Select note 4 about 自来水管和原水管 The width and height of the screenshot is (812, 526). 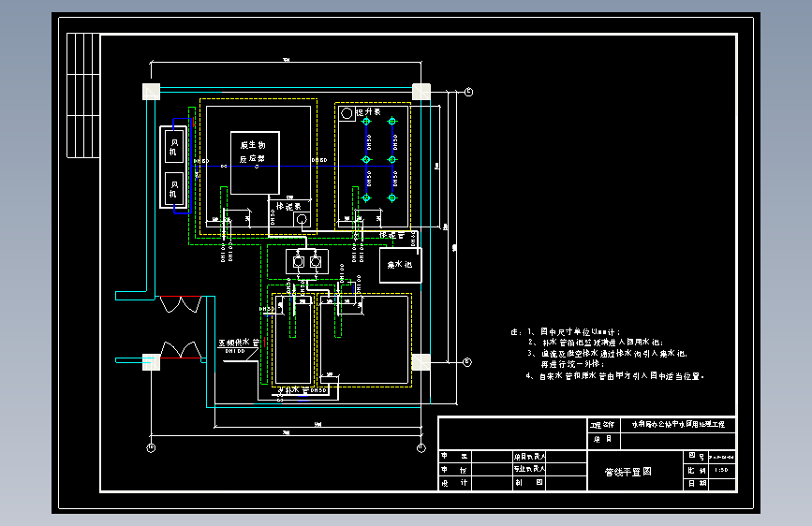coord(622,376)
